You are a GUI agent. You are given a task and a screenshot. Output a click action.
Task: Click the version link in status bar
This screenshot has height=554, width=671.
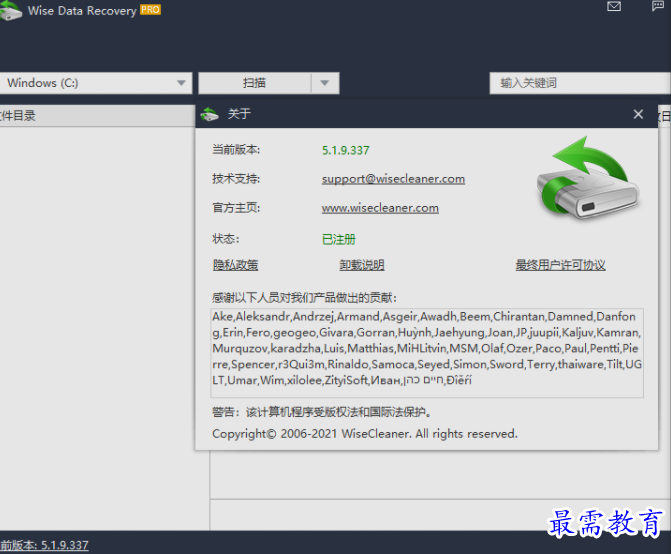[x=44, y=545]
